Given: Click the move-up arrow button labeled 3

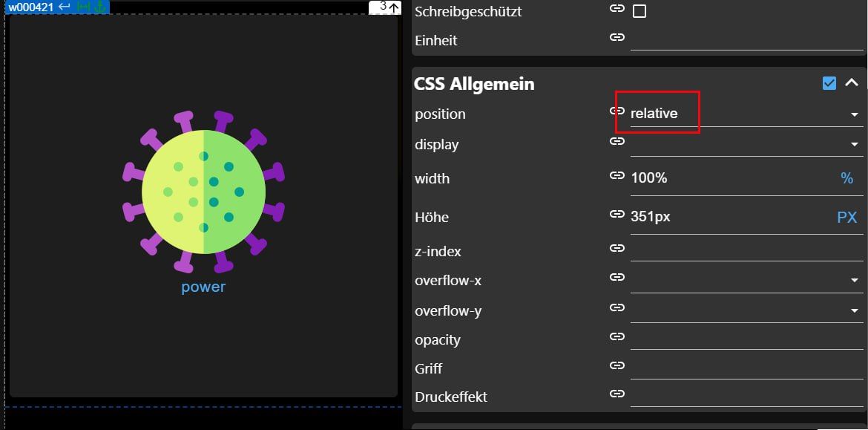Looking at the screenshot, I should (385, 7).
